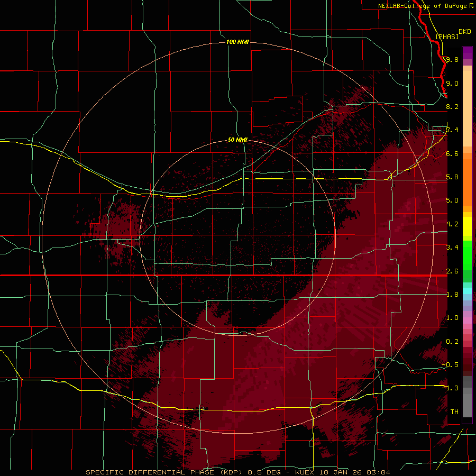The image size is (476, 476).
Task: Click the 5.8 legend value
Action: pyautogui.click(x=452, y=177)
